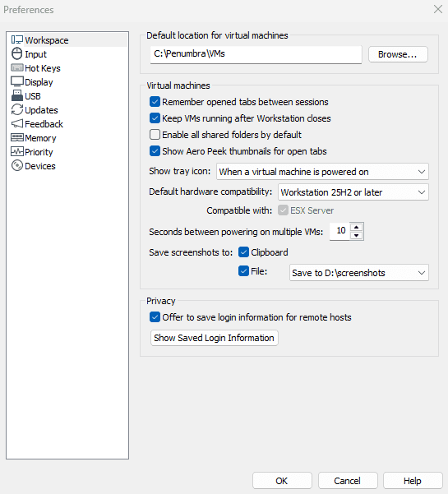Click the Display monitor icon
Screen dimensions: 448x494
17,81
